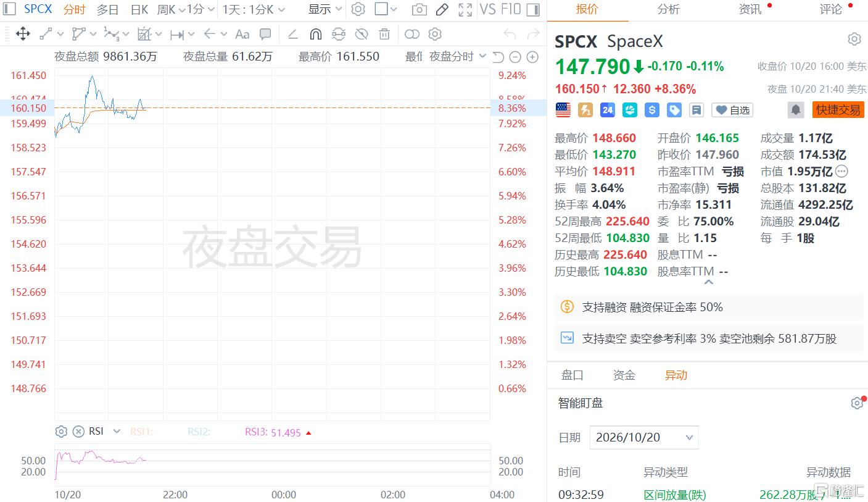Switch to the 分析 tab
This screenshot has width=868, height=502.
[x=669, y=9]
